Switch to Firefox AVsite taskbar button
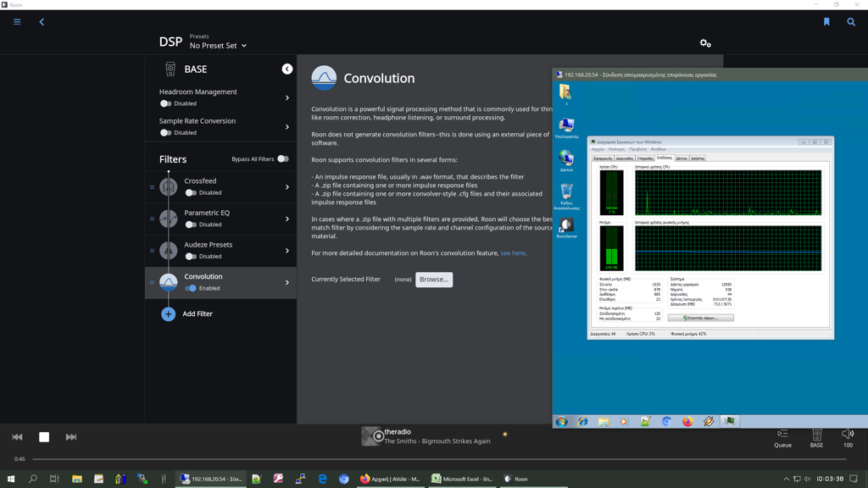The image size is (868, 488). [390, 480]
